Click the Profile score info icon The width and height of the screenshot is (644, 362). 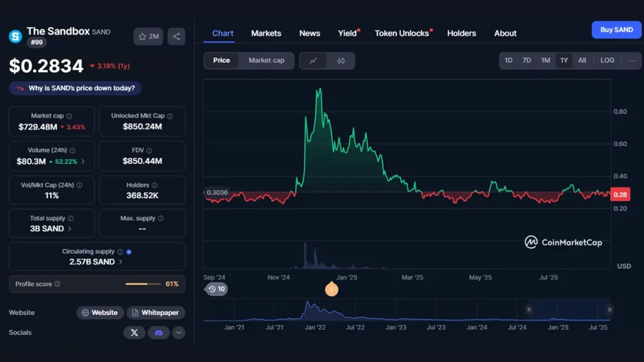tap(57, 284)
